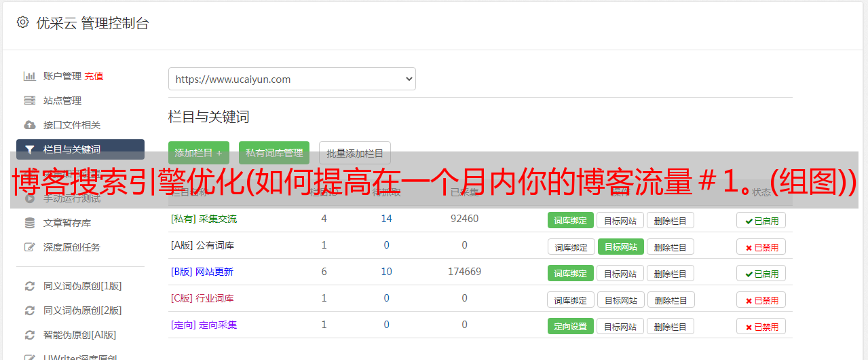This screenshot has width=868, height=360.
Task: Toggle the 已禁用 status of 行业词库
Action: point(761,300)
